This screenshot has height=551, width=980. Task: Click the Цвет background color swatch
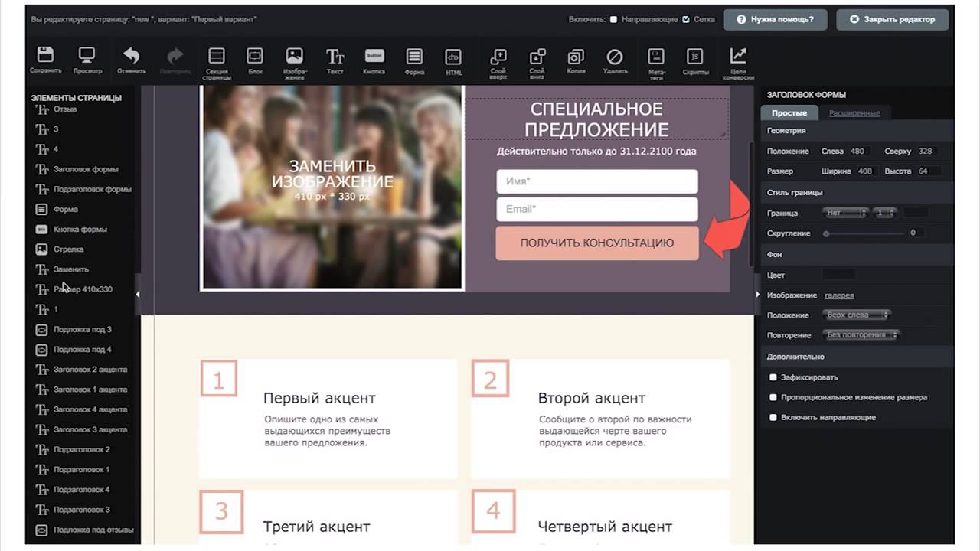[839, 274]
